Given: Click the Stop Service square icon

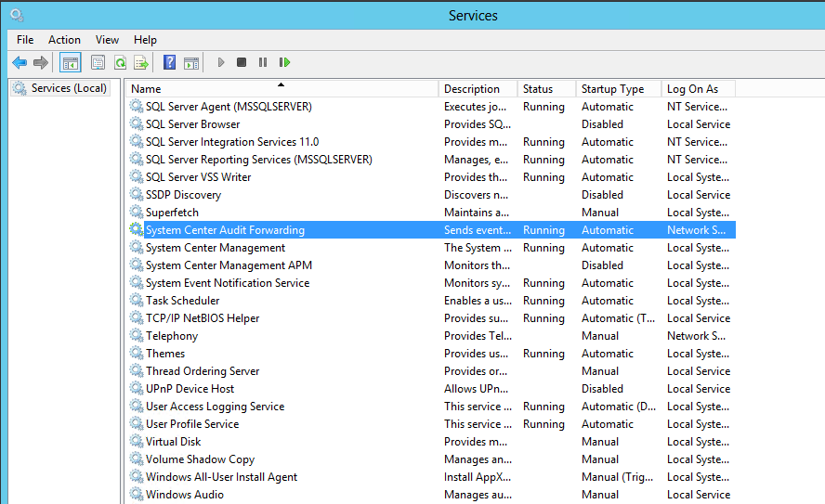Looking at the screenshot, I should (x=242, y=62).
